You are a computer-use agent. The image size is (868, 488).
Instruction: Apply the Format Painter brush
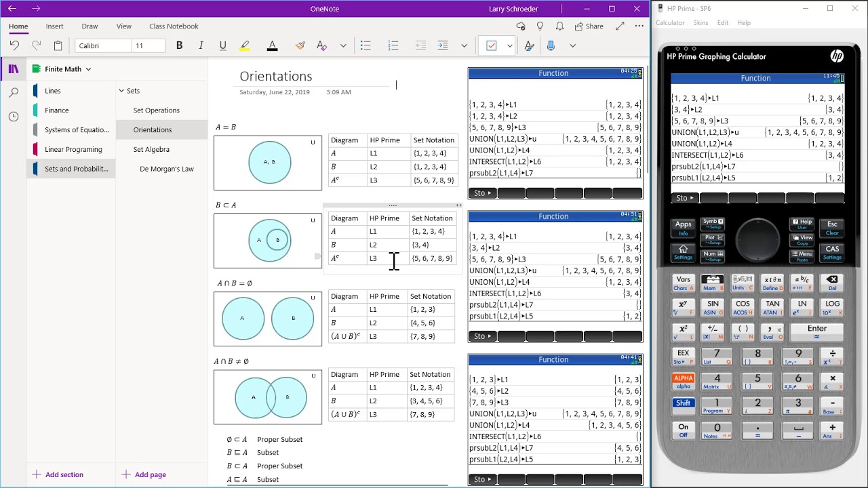tap(300, 45)
